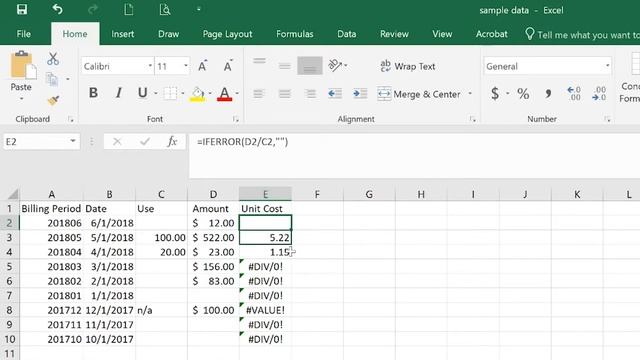Apply percent style
This screenshot has height=360, width=640.
point(523,93)
